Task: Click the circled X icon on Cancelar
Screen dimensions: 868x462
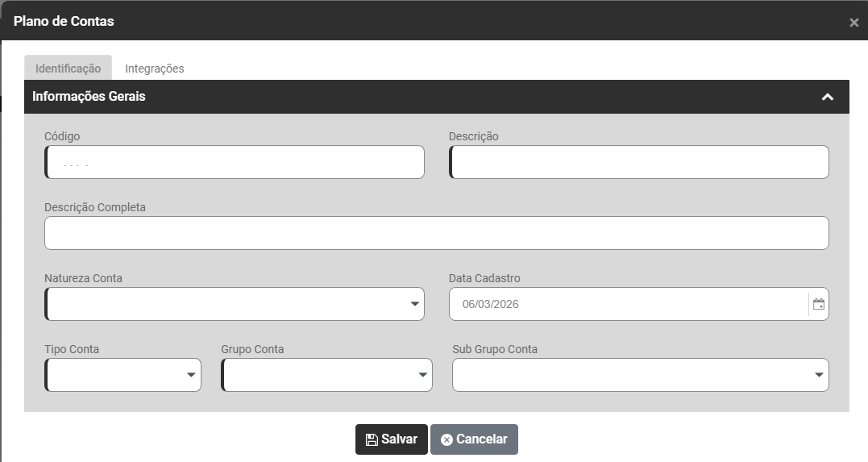Action: point(446,439)
